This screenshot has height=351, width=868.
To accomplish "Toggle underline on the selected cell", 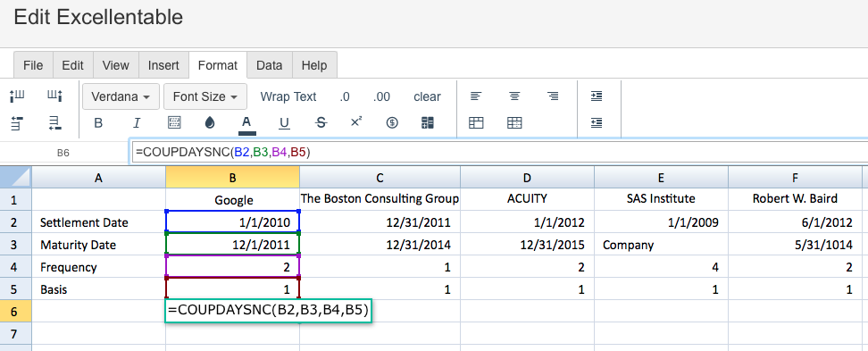I will pyautogui.click(x=284, y=123).
